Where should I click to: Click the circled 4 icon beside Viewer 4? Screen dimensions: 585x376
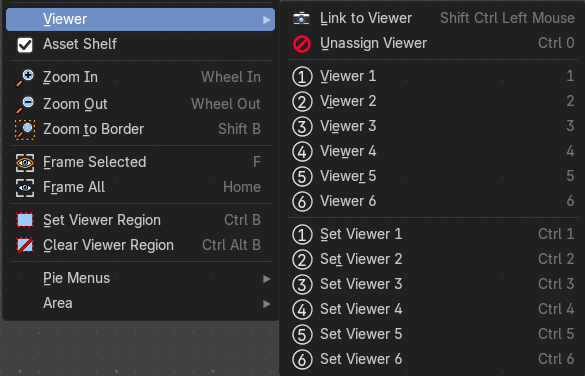click(x=302, y=151)
